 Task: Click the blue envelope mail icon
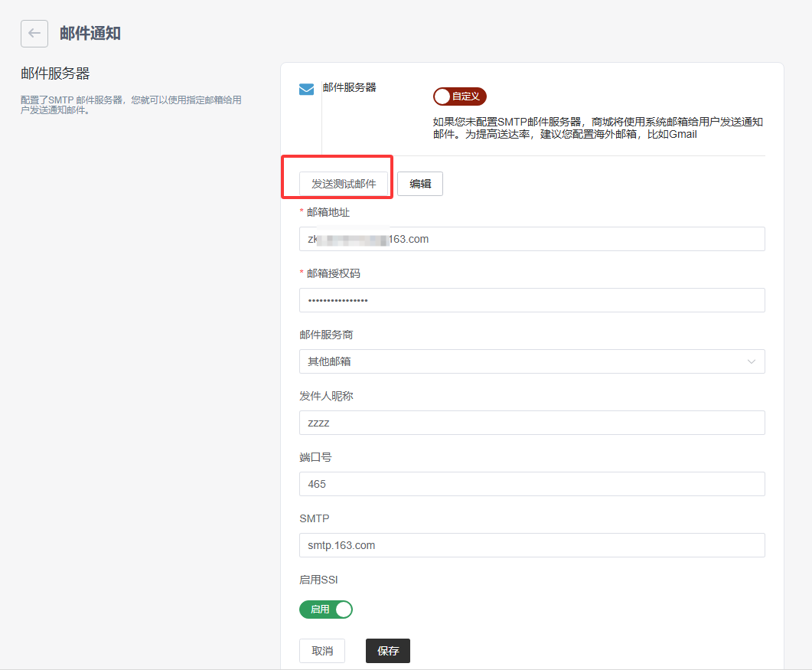pyautogui.click(x=306, y=90)
